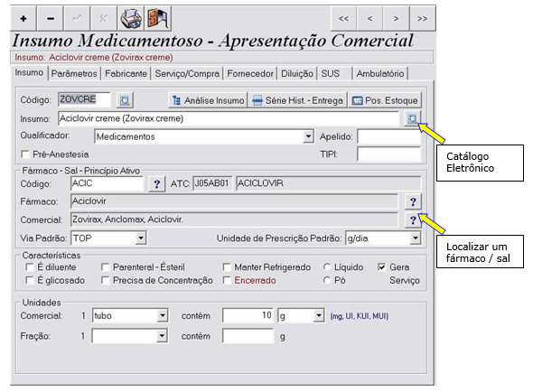Viewport: 533px width, 392px height.
Task: Open electronic catalog search icon beside Insumo field
Action: coord(412,118)
